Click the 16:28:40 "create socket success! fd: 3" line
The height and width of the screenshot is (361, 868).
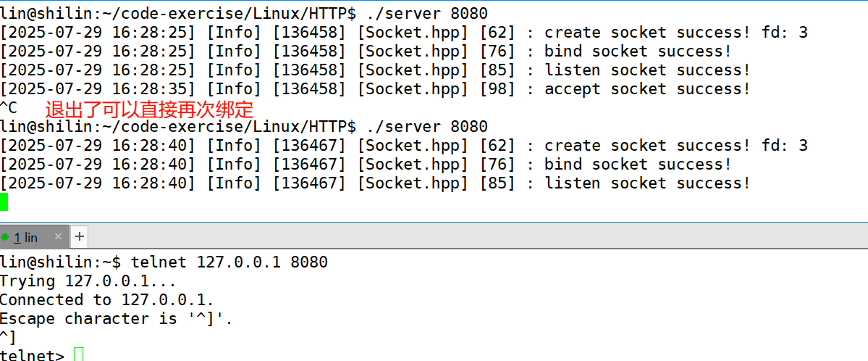[404, 145]
